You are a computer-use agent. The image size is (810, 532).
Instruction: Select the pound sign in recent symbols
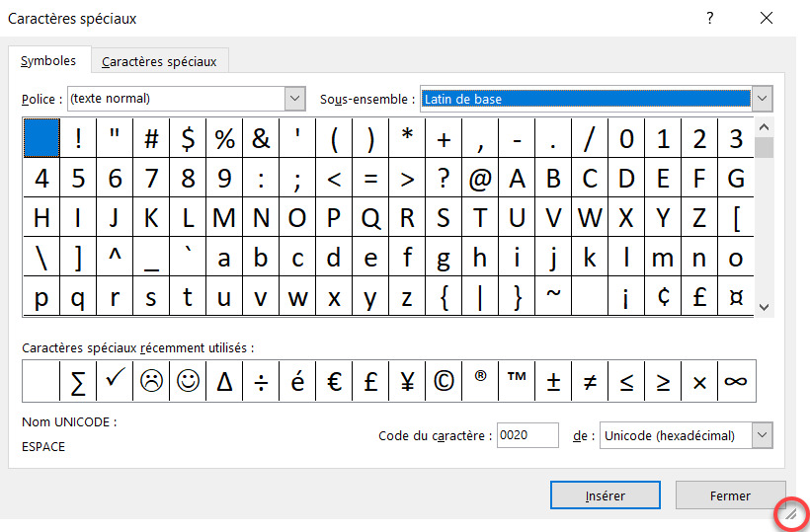pyautogui.click(x=370, y=381)
